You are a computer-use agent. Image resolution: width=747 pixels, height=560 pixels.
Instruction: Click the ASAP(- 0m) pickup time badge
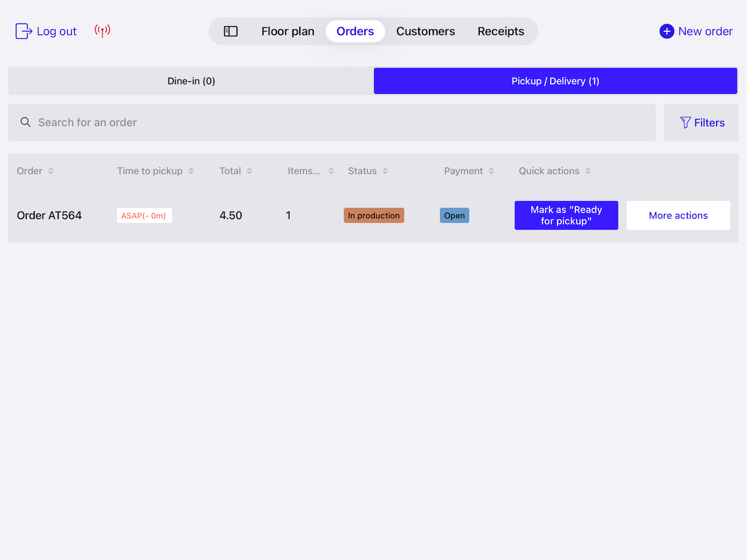pyautogui.click(x=144, y=215)
